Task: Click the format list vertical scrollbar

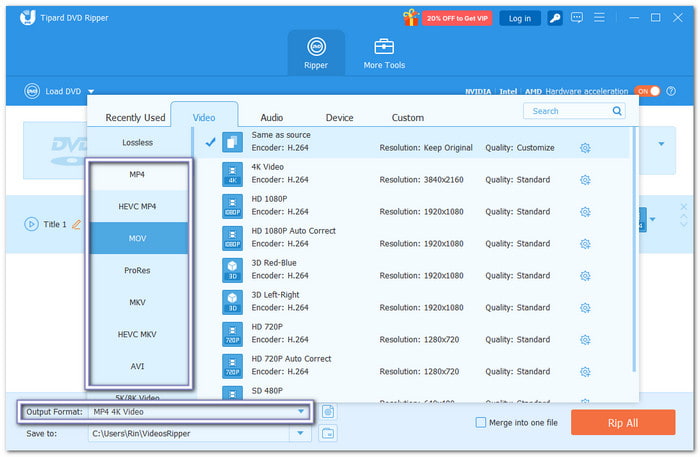Action: 633,250
